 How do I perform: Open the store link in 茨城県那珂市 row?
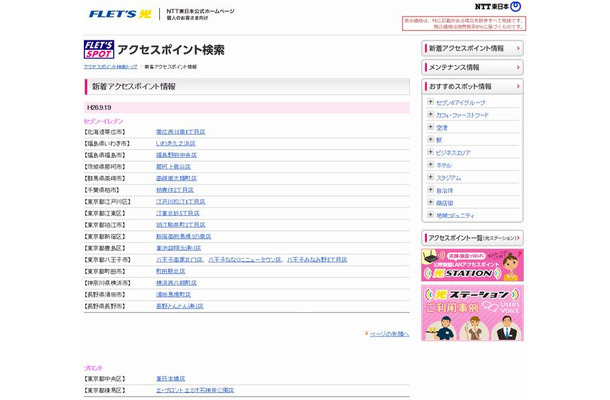174,167
